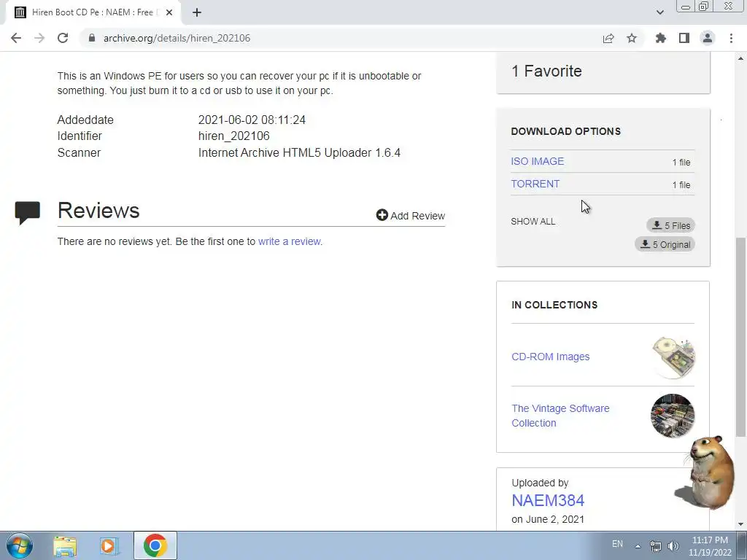This screenshot has height=560, width=747.
Task: Open Windows Explorer from taskbar
Action: 65,546
